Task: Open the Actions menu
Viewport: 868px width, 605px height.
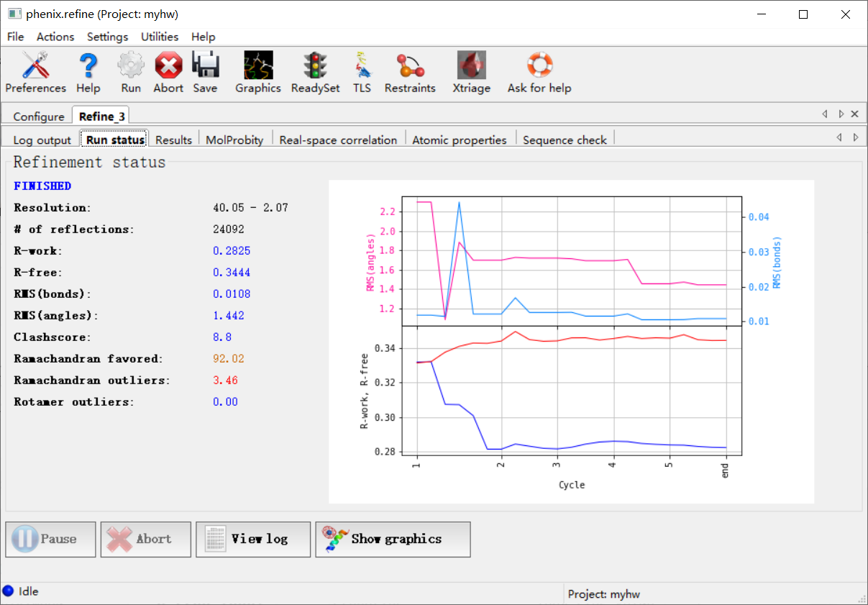Action: (55, 37)
